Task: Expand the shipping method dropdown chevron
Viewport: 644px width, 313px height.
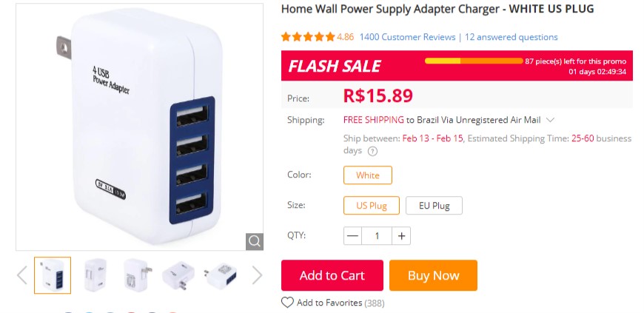Action: [x=550, y=120]
